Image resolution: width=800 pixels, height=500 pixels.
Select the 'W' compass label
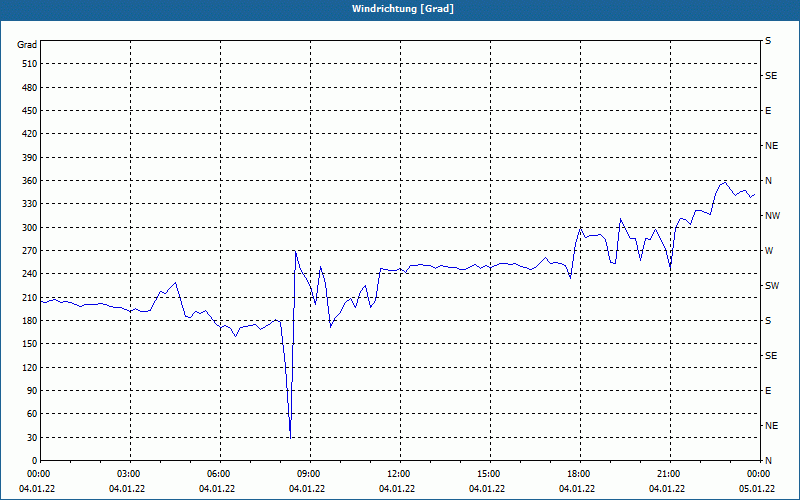tap(769, 251)
